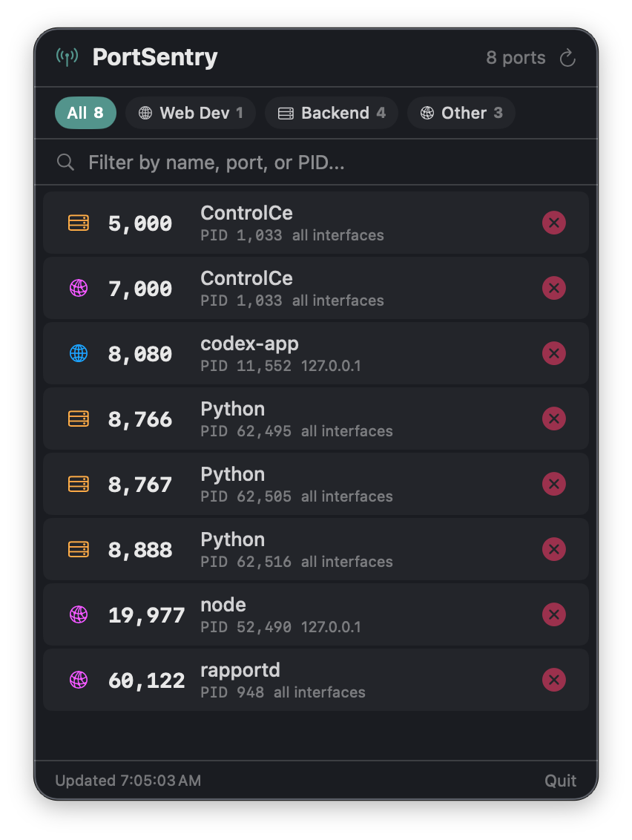Stop the Python process on port 8,766
The height and width of the screenshot is (840, 632).
coord(553,419)
